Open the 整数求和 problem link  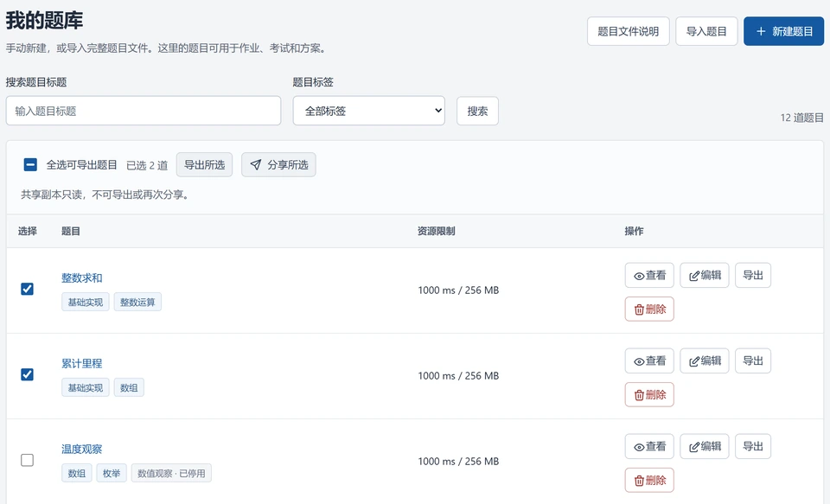[81, 278]
